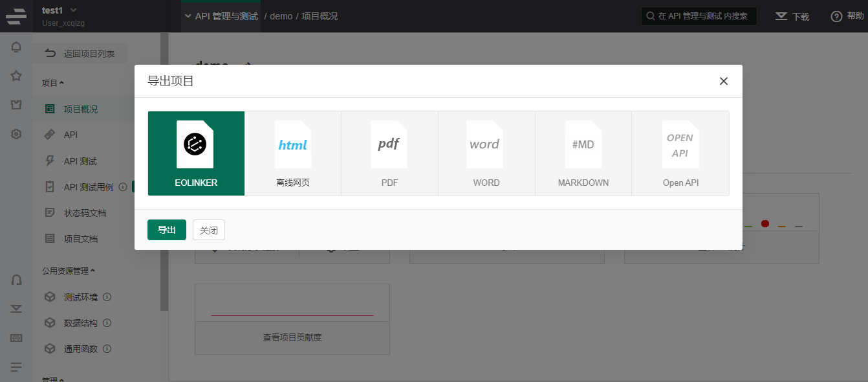Close the 导出项目 dialog with X
The width and height of the screenshot is (868, 382).
pos(723,81)
